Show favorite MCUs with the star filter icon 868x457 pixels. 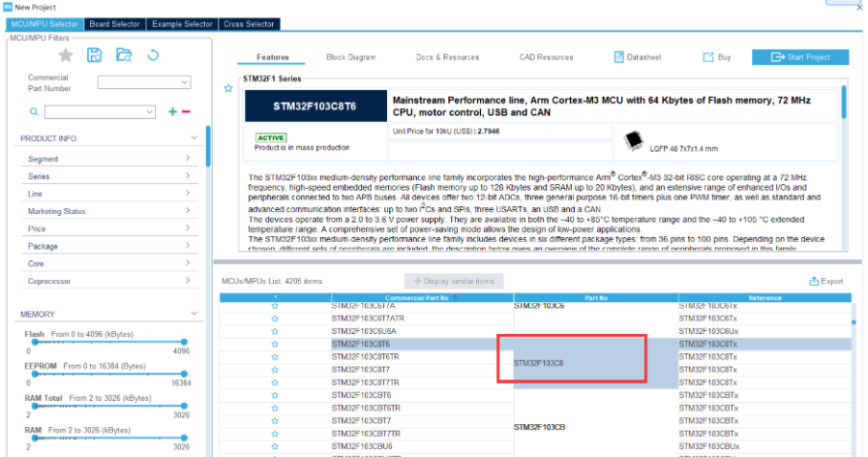click(66, 55)
